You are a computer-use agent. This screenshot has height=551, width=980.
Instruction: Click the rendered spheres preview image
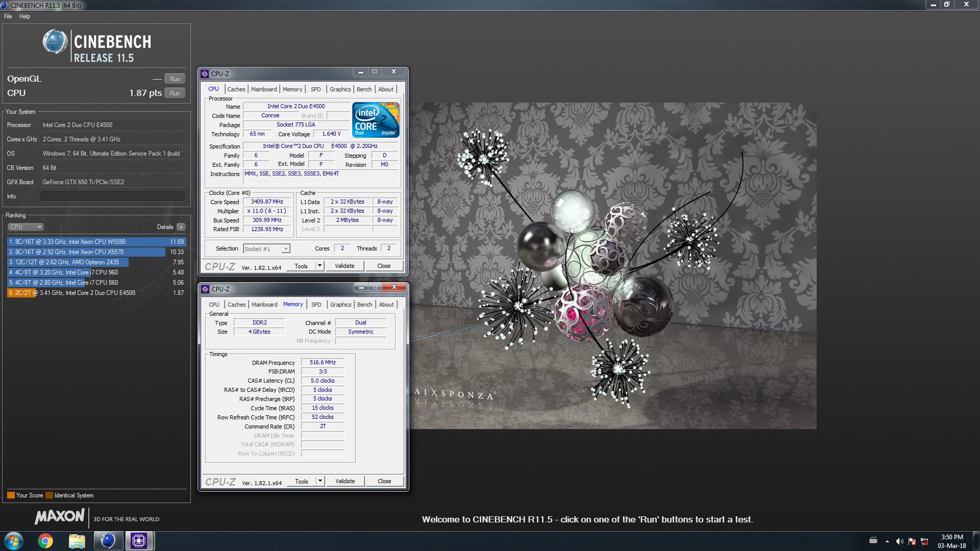tap(613, 266)
